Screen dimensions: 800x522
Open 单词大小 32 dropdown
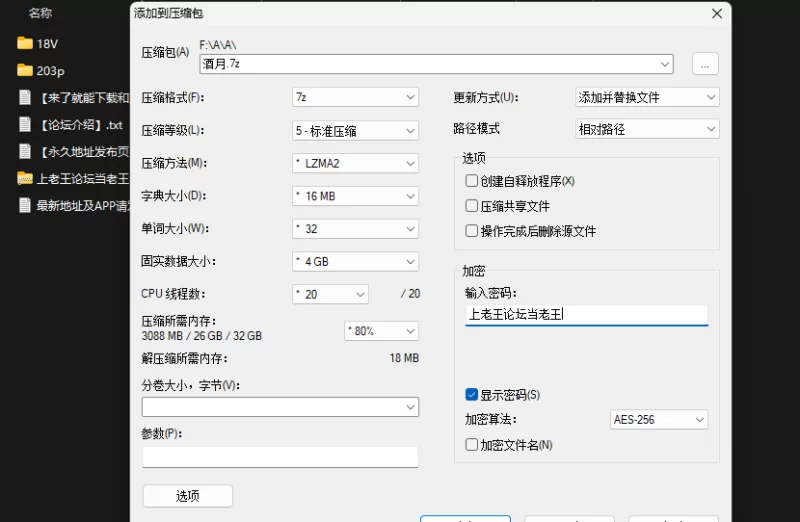pos(355,229)
